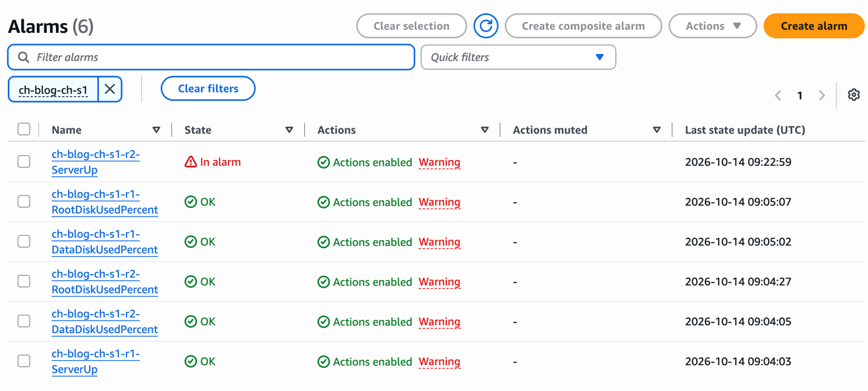Image resolution: width=868 pixels, height=391 pixels.
Task: Click OK state of r1-ServerUp row
Action: (x=200, y=361)
